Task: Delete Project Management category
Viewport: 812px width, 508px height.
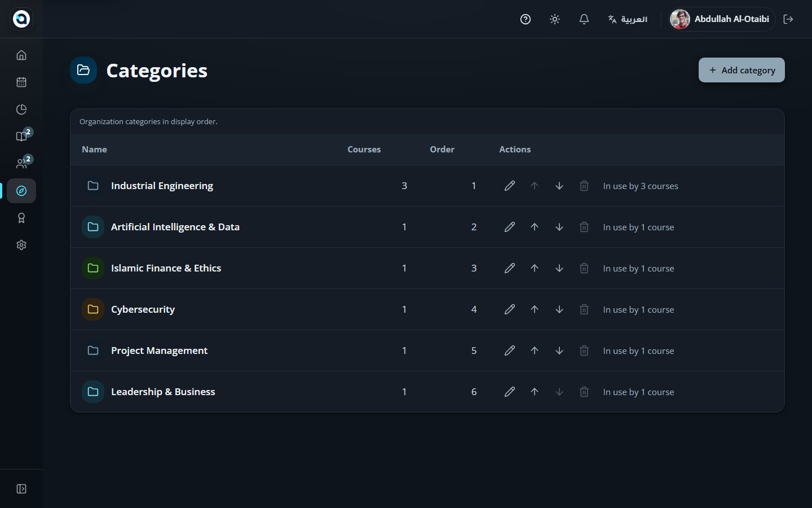Action: tap(584, 351)
